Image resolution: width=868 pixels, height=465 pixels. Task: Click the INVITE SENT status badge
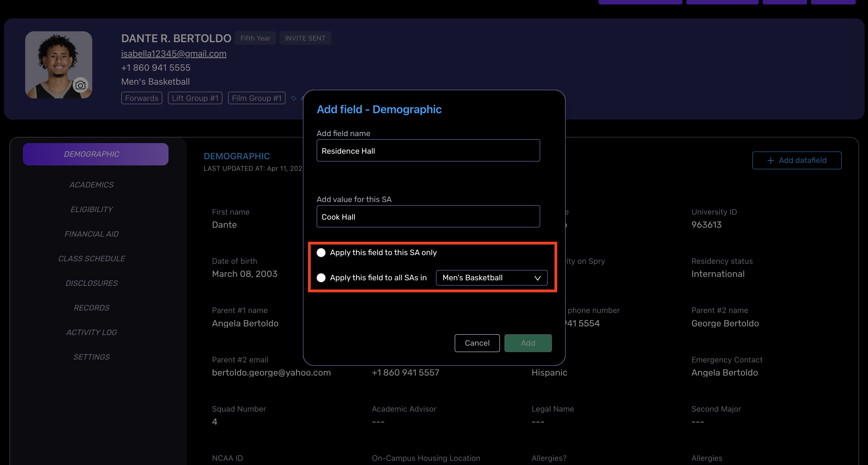tap(305, 38)
